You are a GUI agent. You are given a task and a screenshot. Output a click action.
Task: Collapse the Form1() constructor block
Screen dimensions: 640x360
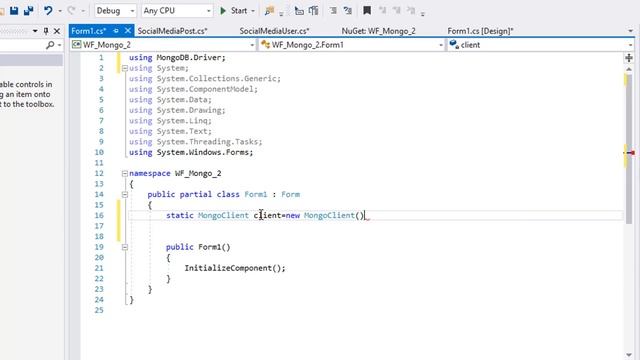[x=125, y=247]
